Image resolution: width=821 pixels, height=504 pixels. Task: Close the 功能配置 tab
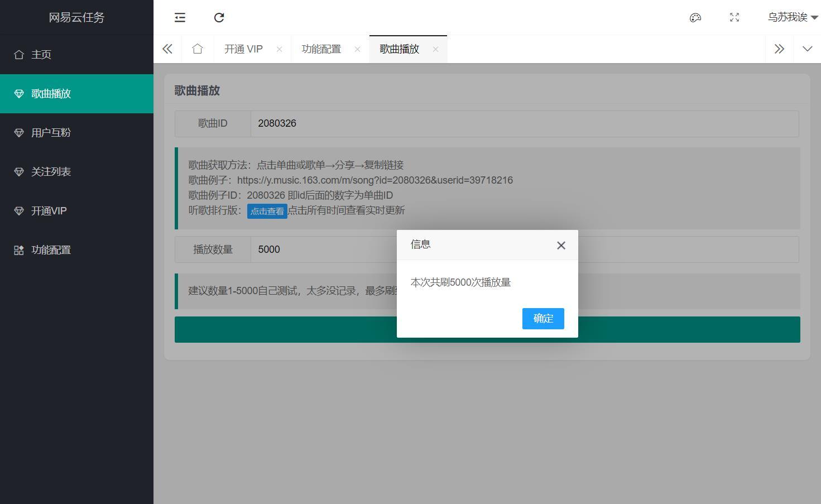click(357, 49)
